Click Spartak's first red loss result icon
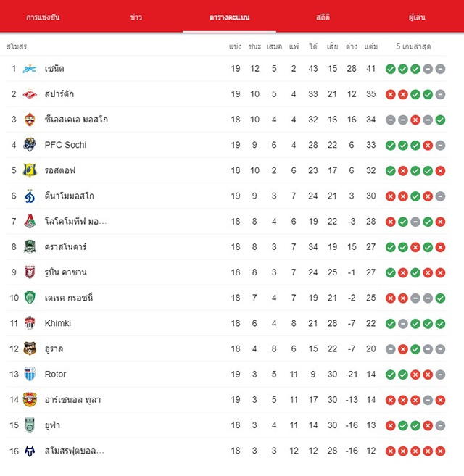This screenshot has height=476, width=464. point(391,95)
